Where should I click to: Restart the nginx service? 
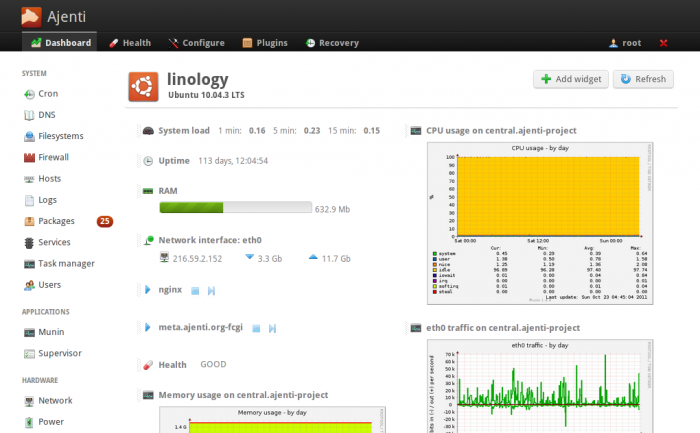click(x=211, y=291)
